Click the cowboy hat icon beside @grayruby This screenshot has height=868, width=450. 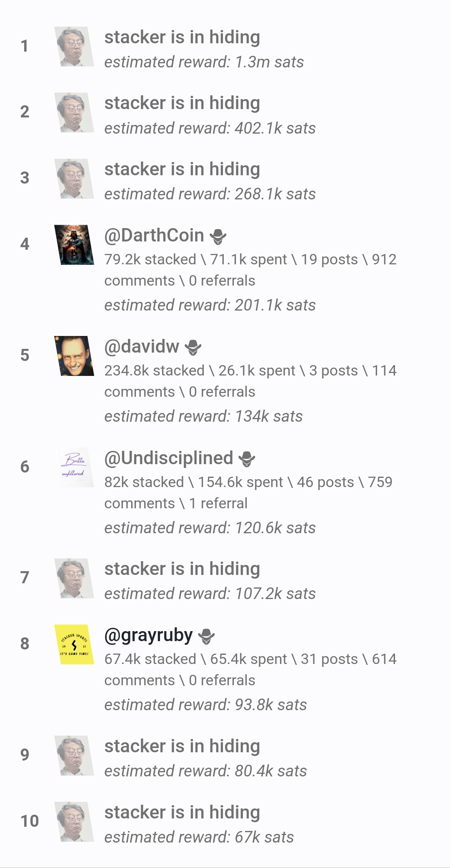pos(206,636)
